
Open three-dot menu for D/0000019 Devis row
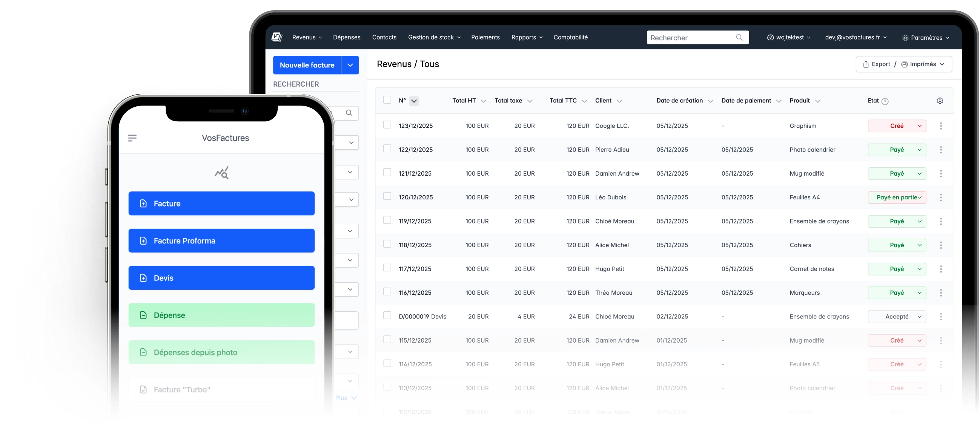tap(941, 316)
